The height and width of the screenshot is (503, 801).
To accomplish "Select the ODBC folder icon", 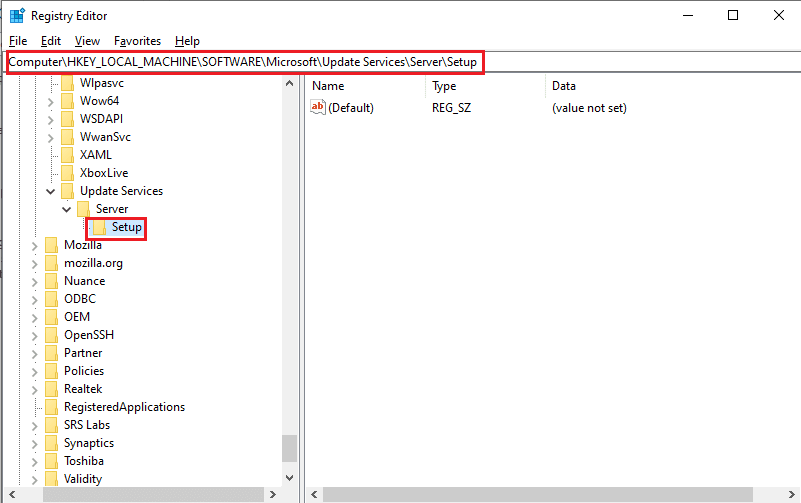I will point(51,299).
